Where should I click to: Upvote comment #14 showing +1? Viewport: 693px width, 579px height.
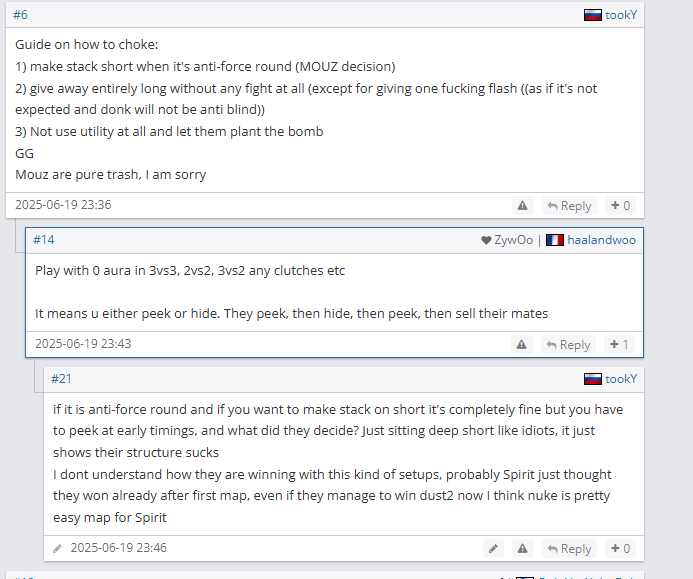point(619,344)
